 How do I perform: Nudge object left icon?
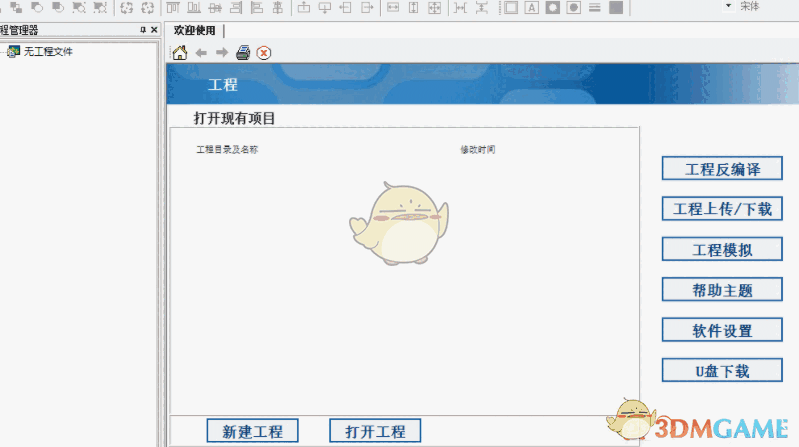345,8
